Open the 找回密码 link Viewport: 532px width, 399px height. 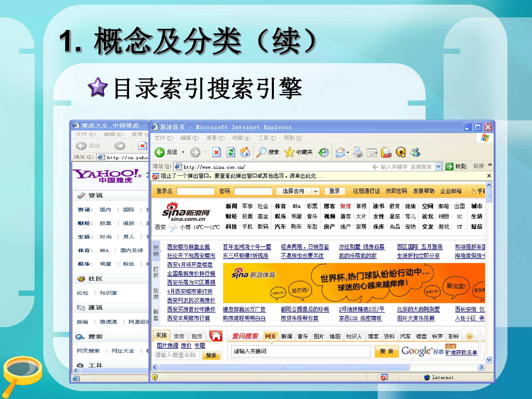tap(396, 191)
